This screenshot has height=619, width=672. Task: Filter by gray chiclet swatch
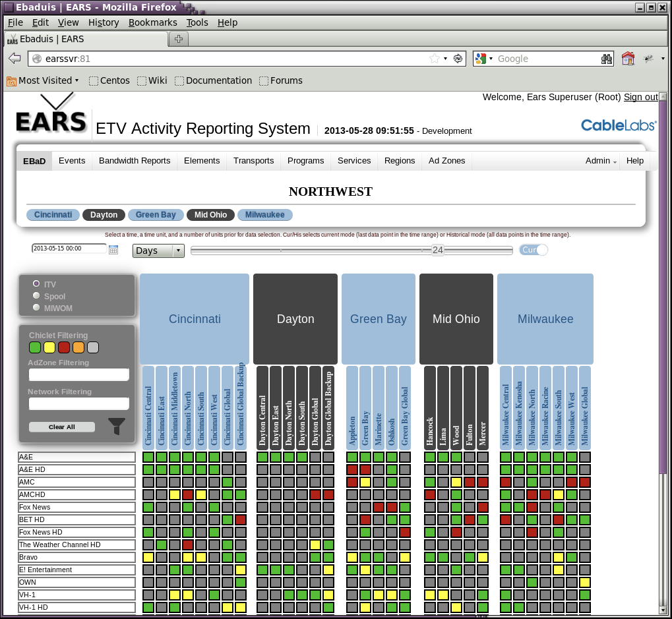[x=93, y=347]
